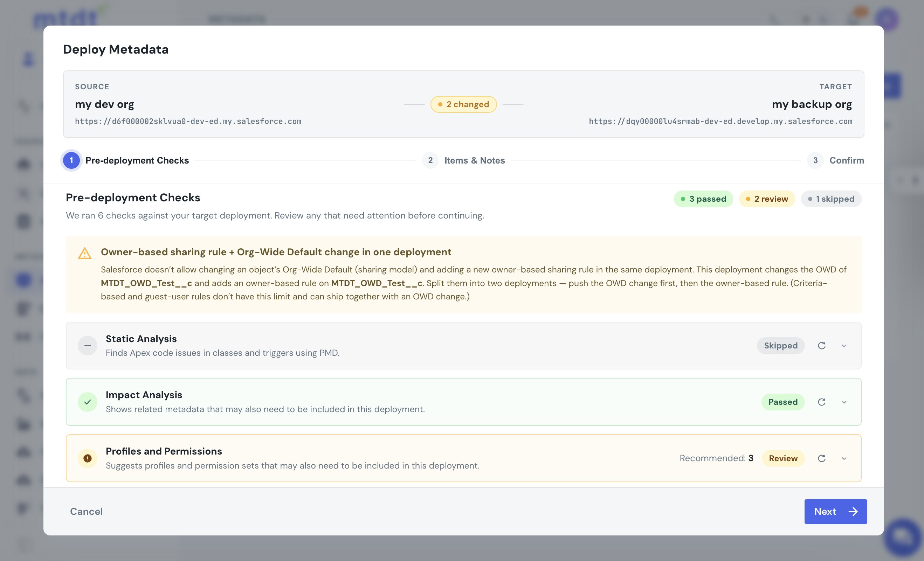Click the Passed status pill
This screenshot has height=561, width=924.
pos(783,402)
